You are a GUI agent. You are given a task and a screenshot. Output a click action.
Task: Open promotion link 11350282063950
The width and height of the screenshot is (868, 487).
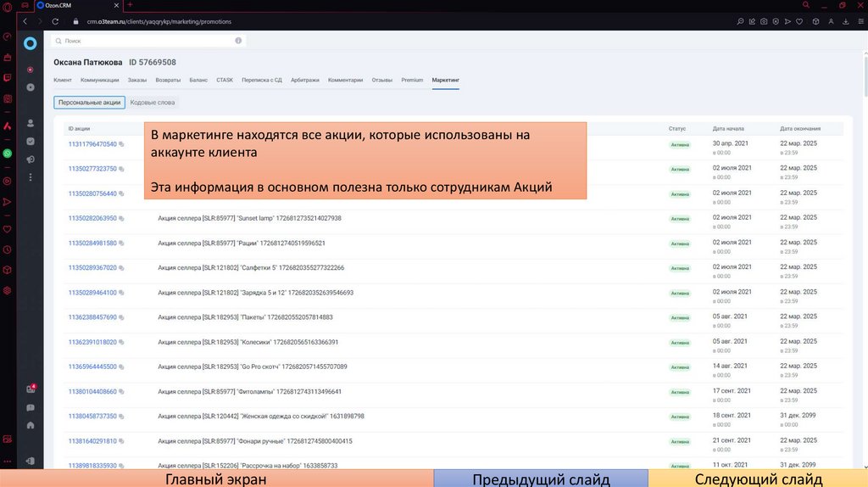click(x=92, y=218)
